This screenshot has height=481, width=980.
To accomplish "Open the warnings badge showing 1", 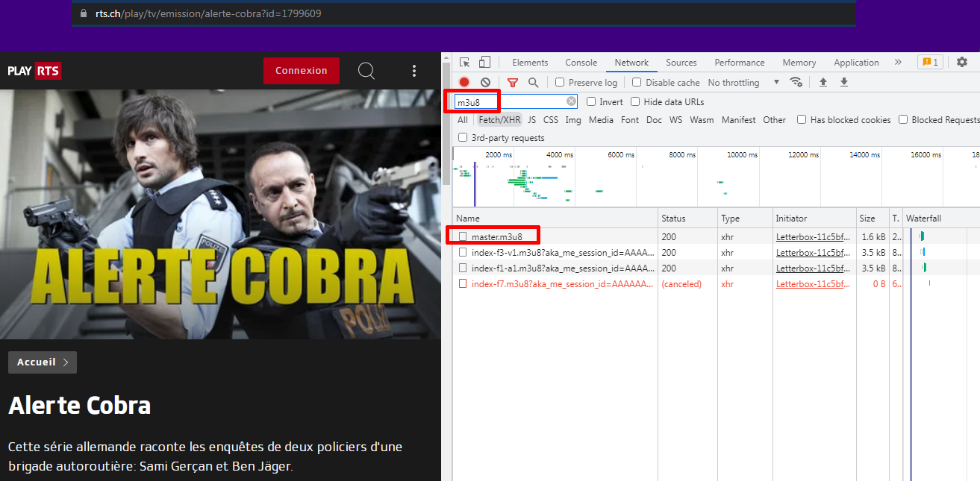I will [x=929, y=62].
